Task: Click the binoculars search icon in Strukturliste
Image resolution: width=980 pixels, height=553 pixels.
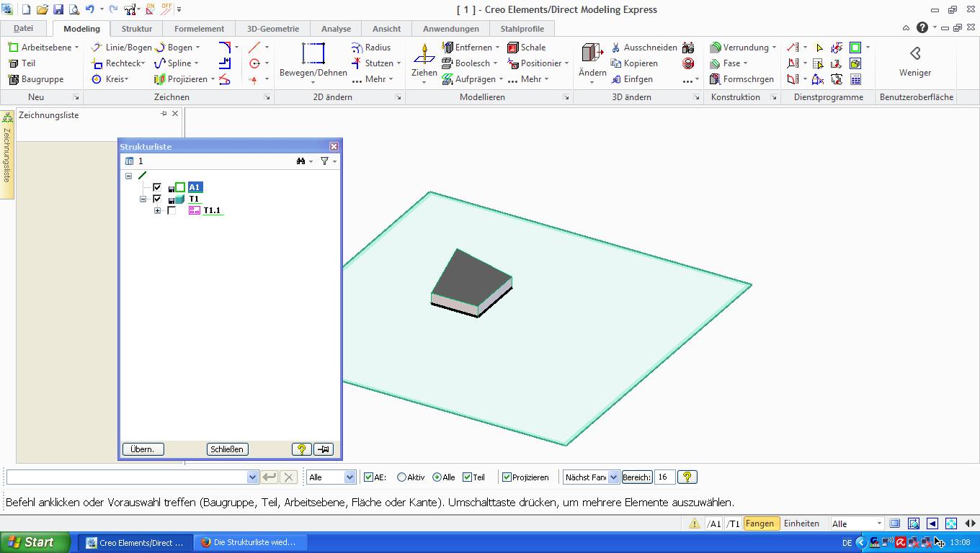Action: [x=301, y=161]
